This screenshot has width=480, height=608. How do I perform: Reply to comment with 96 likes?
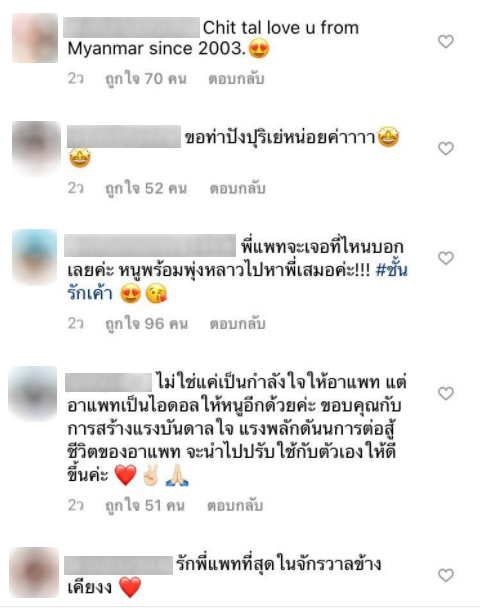pos(237,324)
